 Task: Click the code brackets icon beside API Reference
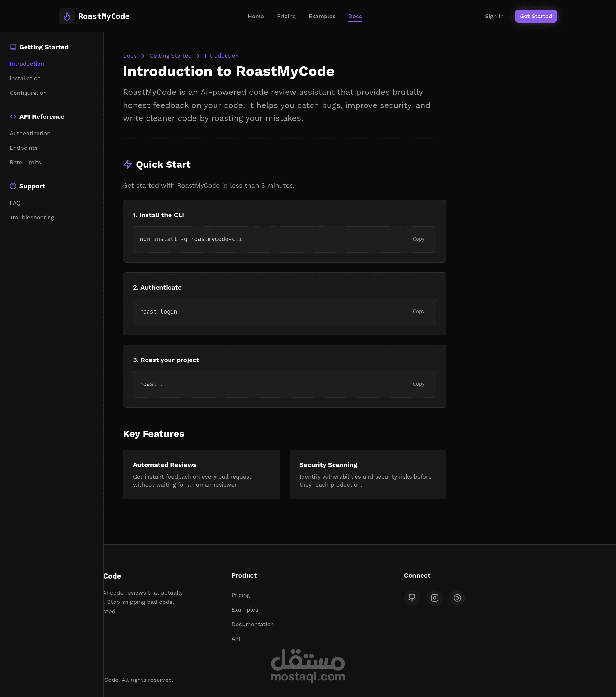[13, 116]
